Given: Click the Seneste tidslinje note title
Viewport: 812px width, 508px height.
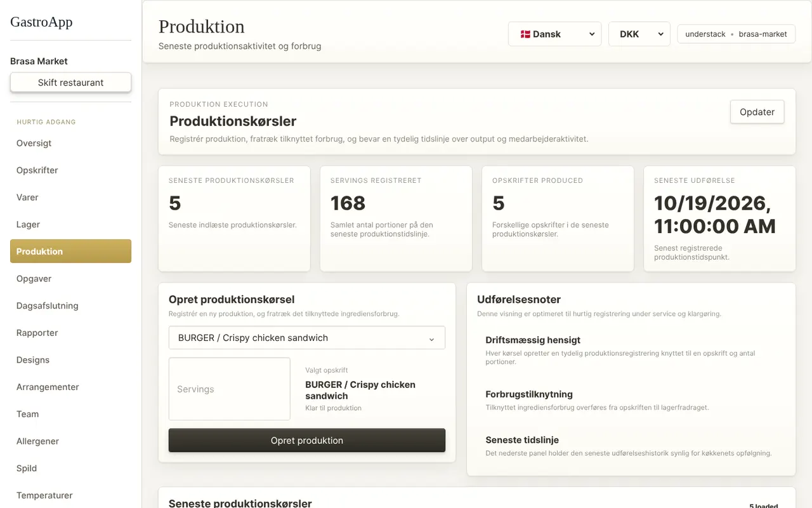Looking at the screenshot, I should click(x=522, y=440).
